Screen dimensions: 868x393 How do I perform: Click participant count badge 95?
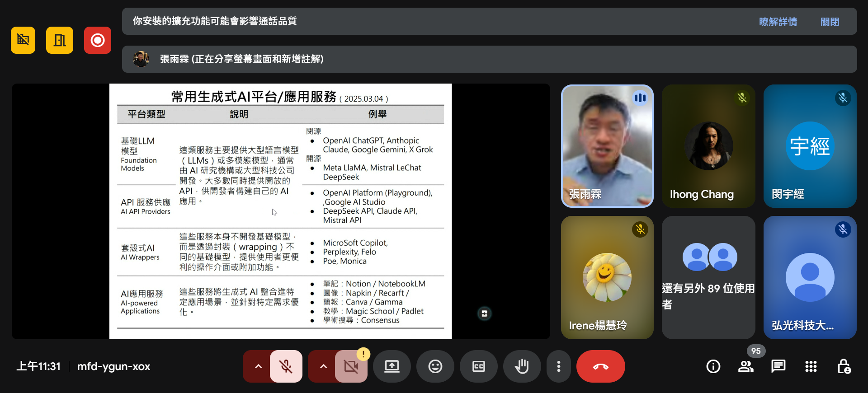click(x=756, y=351)
